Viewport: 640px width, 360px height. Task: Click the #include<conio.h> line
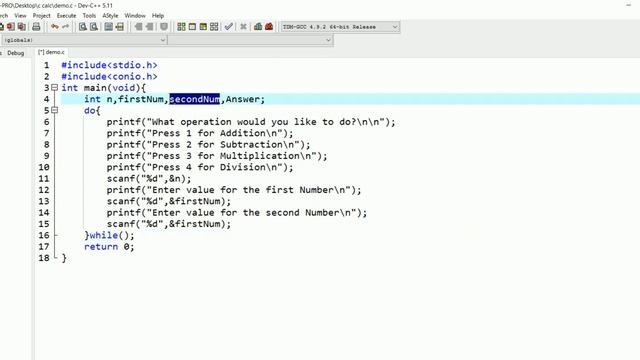[x=109, y=76]
